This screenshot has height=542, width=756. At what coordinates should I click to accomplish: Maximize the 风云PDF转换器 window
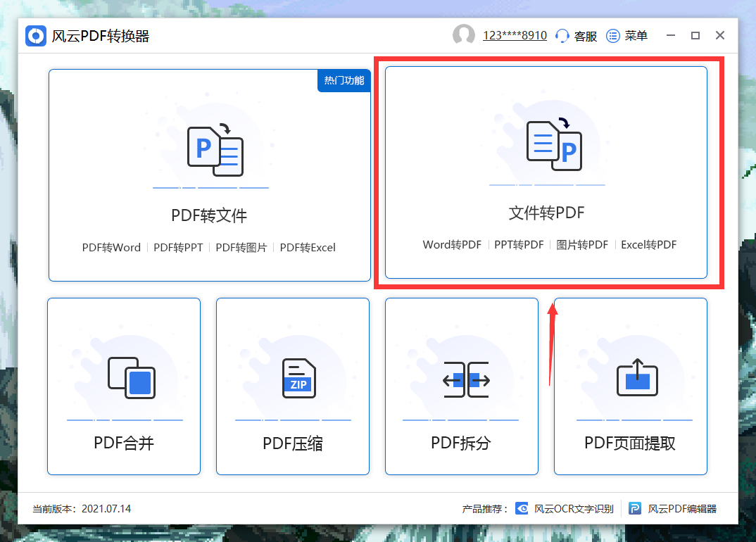click(x=695, y=36)
